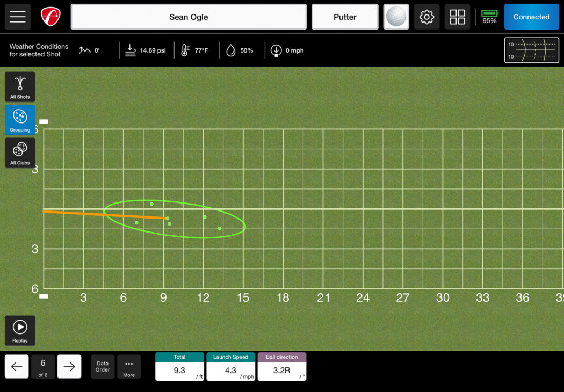Toggle the Total 9.3 data tile
This screenshot has height=392, width=564.
[179, 367]
